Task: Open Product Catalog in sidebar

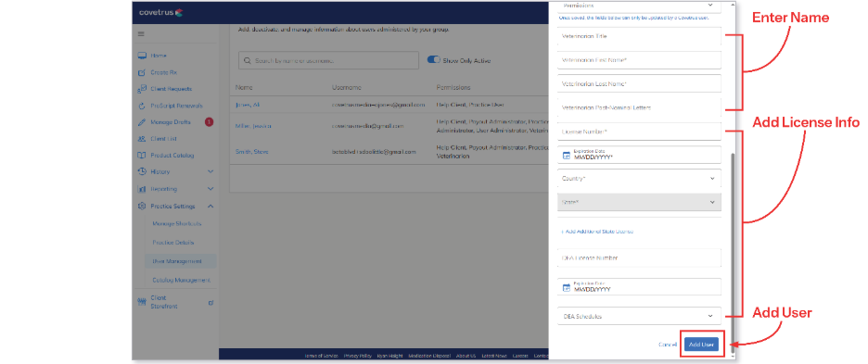Action: pyautogui.click(x=172, y=156)
